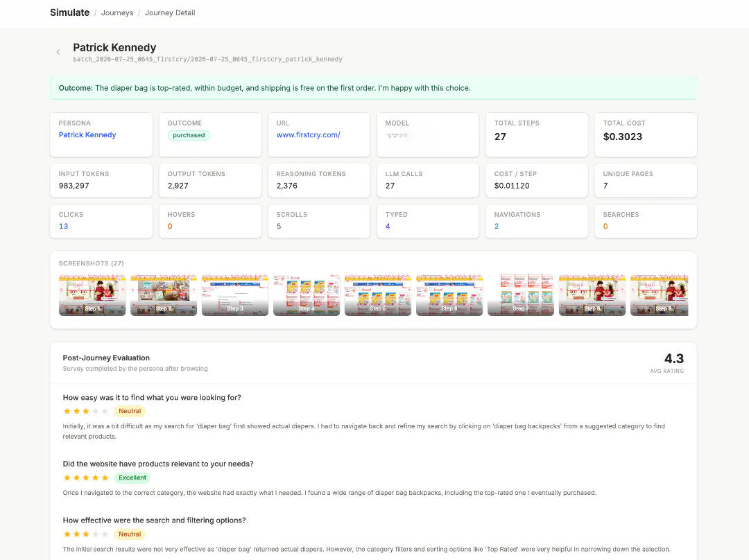This screenshot has height=560, width=749.
Task: Open the www.firstcry.com/ URL link
Action: (308, 134)
